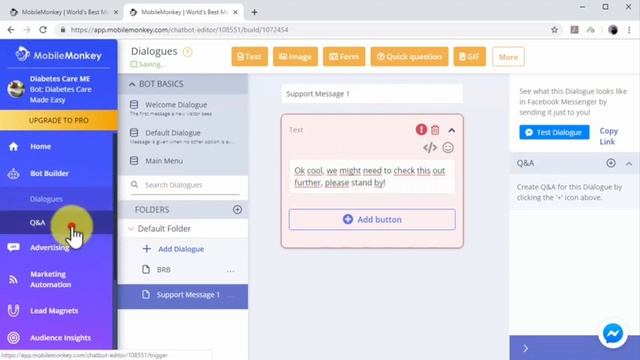Click the error warning icon on Text widget
Image resolution: width=640 pixels, height=360 pixels.
421,130
